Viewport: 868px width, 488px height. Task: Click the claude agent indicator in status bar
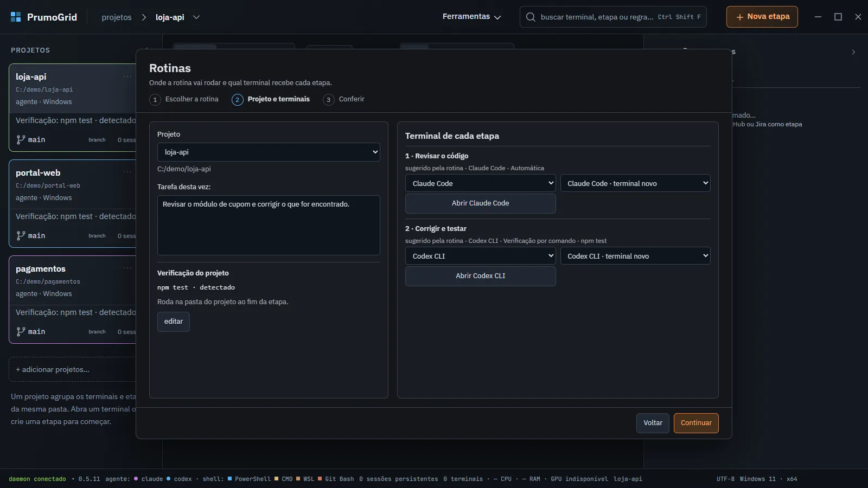(x=149, y=479)
